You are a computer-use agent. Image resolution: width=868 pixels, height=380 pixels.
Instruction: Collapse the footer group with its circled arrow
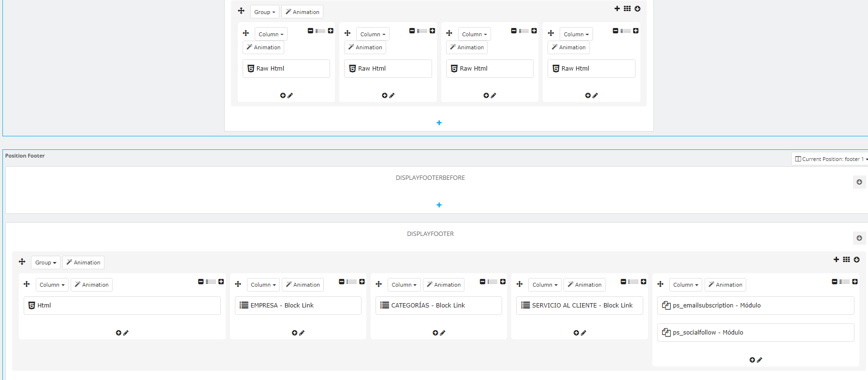pos(856,260)
